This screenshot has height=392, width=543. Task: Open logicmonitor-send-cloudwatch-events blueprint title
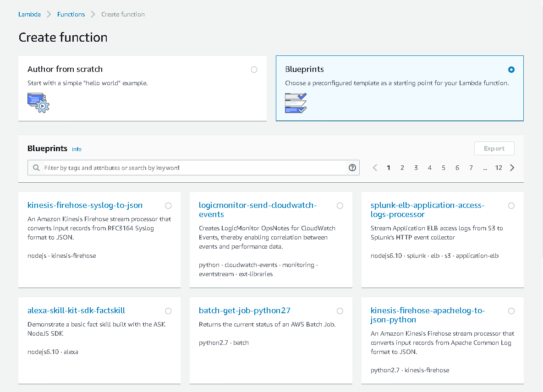pyautogui.click(x=258, y=210)
